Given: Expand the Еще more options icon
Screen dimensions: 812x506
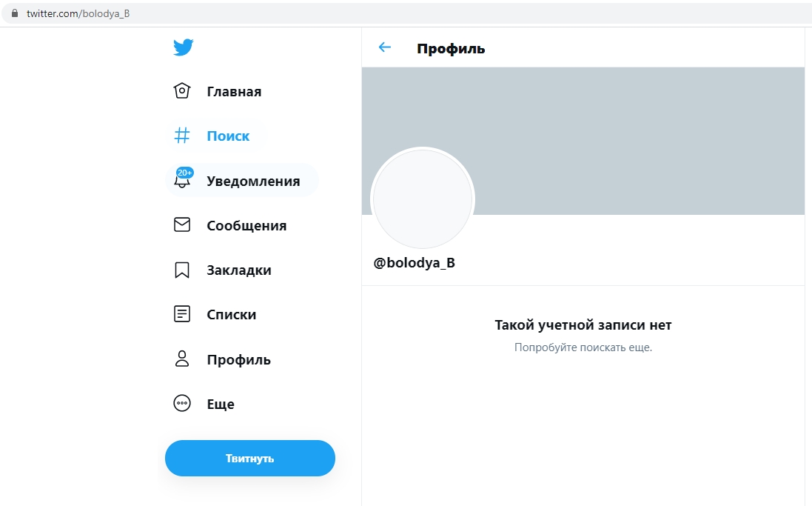Looking at the screenshot, I should point(181,404).
